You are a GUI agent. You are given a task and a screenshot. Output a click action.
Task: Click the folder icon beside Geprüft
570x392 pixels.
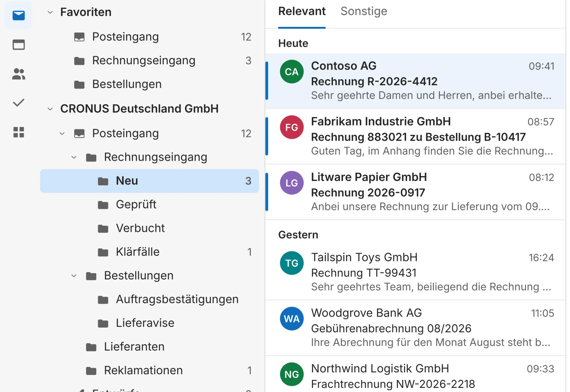coord(103,205)
